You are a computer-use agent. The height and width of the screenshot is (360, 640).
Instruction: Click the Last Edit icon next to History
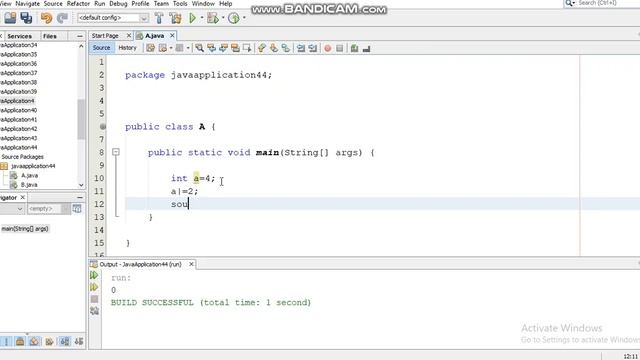tap(150, 48)
